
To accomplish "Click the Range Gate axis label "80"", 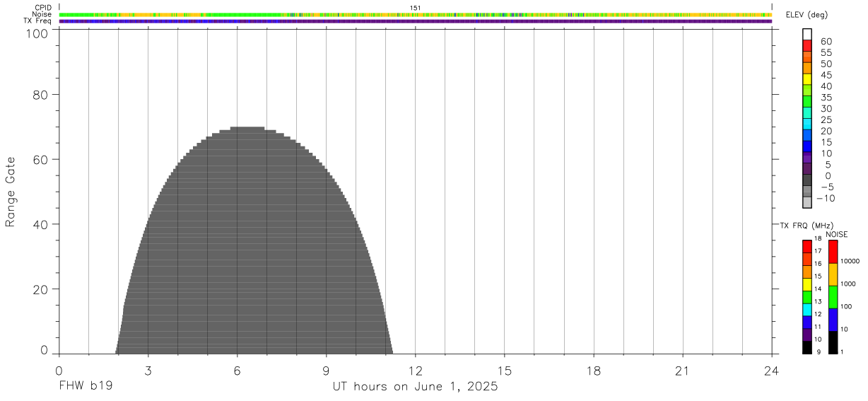I will click(41, 95).
